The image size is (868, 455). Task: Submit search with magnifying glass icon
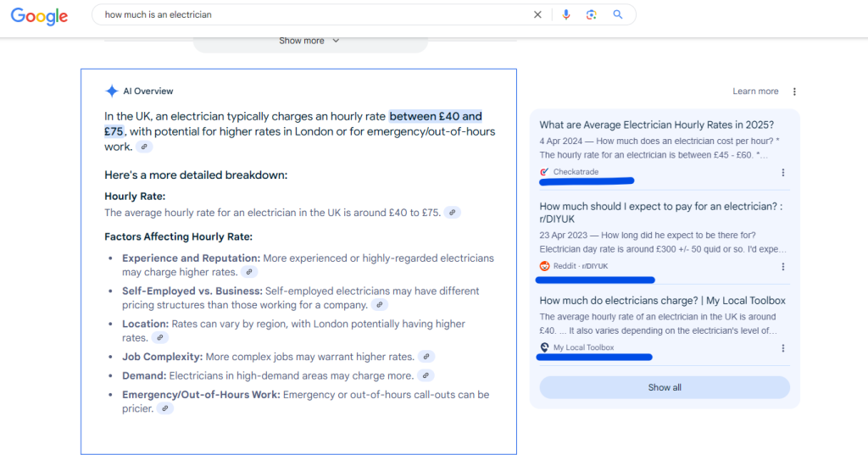(x=618, y=15)
